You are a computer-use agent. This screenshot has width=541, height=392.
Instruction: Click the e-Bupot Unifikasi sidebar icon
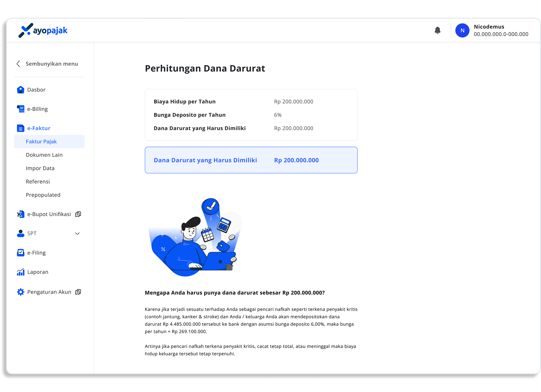point(21,214)
